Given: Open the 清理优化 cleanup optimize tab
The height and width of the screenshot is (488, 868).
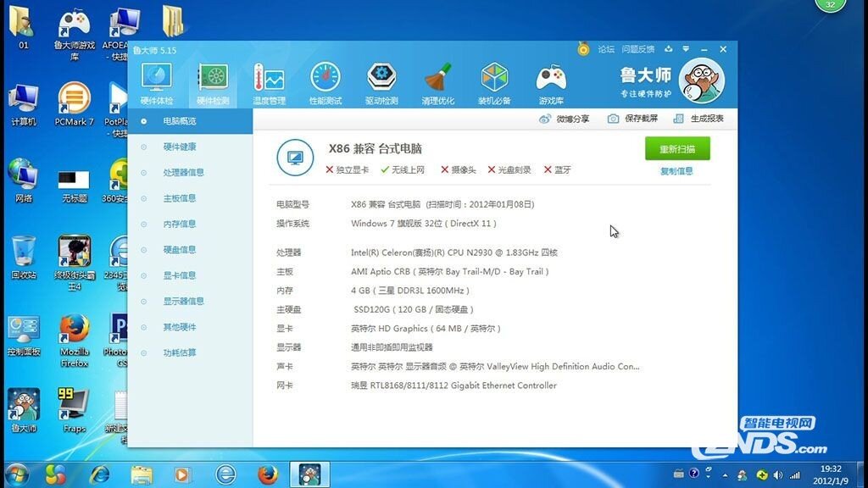Looking at the screenshot, I should click(438, 84).
